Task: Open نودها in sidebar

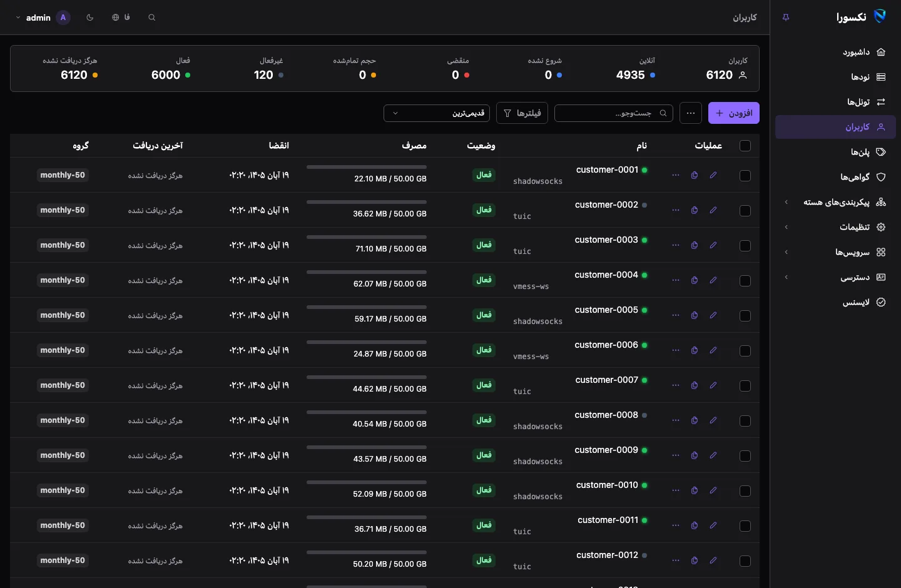Action: 835,77
